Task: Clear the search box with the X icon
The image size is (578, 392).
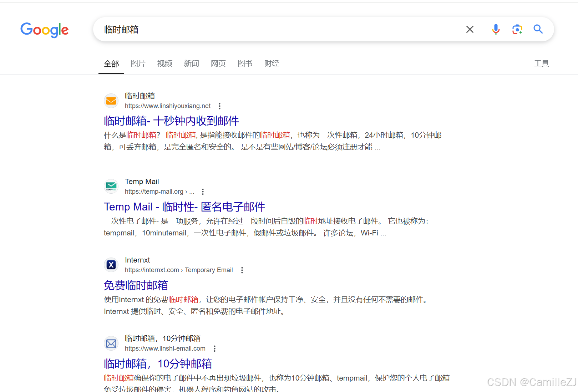Action: [470, 29]
